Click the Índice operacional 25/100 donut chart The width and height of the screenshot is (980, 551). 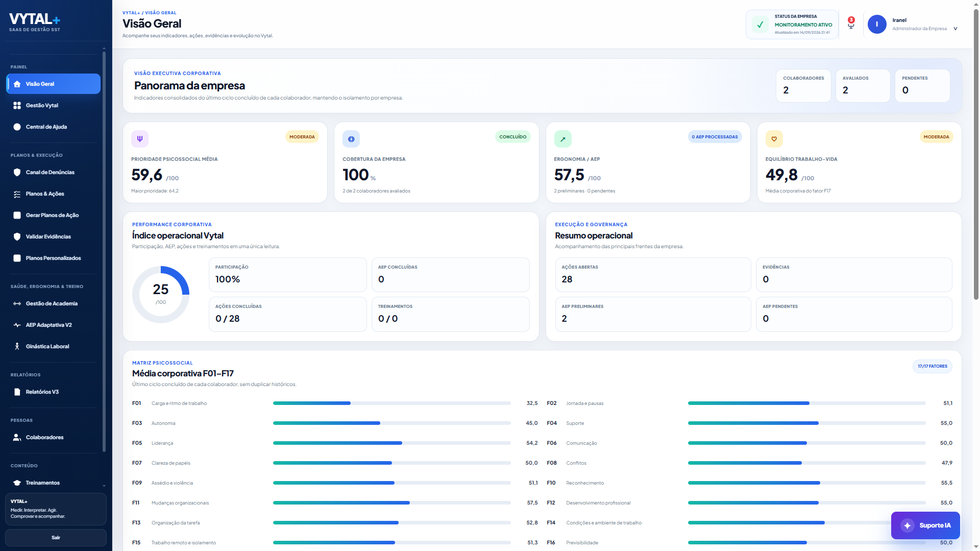pos(161,295)
